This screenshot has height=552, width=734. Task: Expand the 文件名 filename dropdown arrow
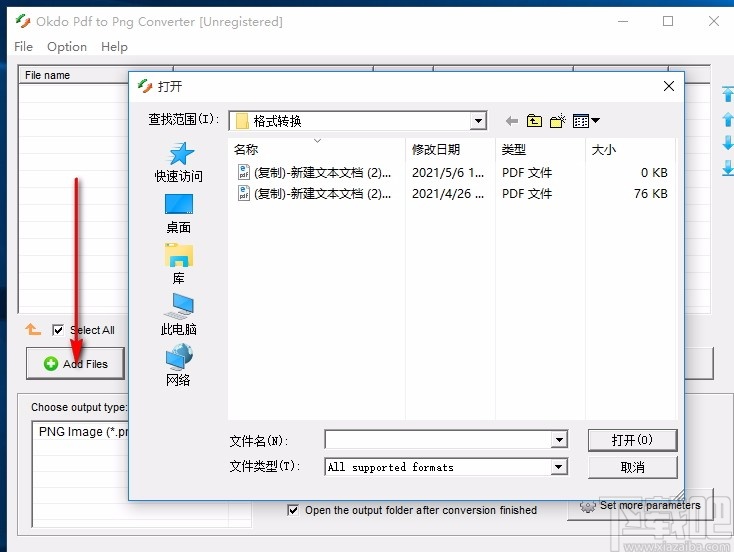point(559,440)
